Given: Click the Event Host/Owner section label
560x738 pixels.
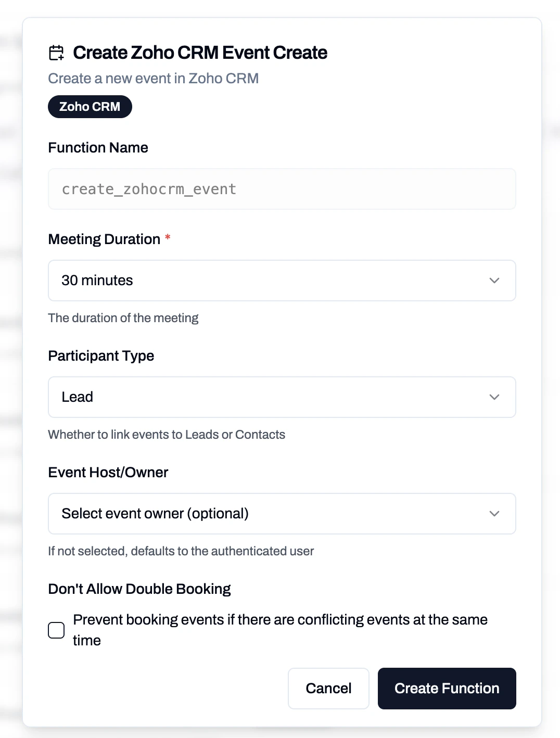Looking at the screenshot, I should pyautogui.click(x=108, y=472).
